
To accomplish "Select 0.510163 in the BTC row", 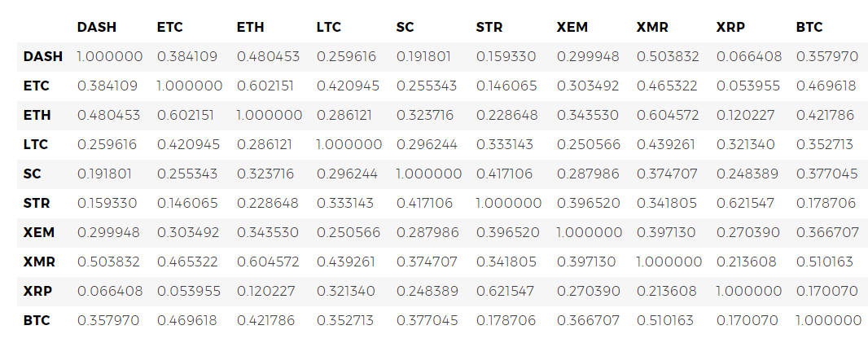I will point(669,320).
